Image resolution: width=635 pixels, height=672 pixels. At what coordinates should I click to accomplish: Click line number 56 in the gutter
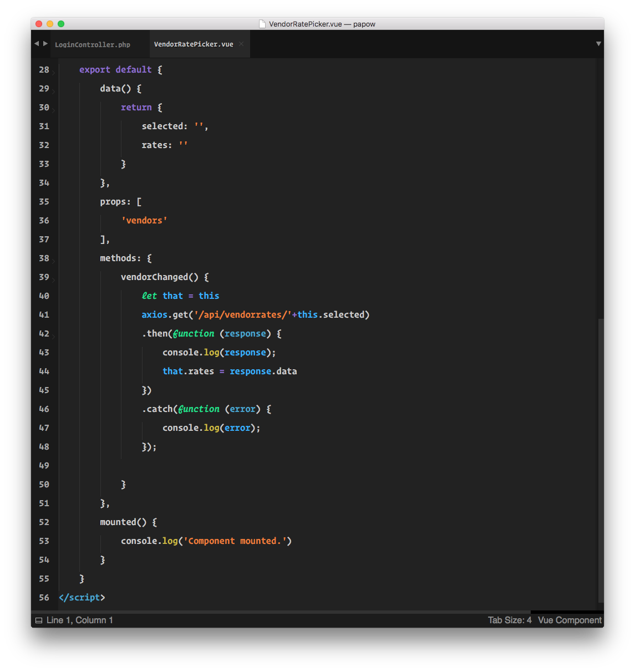tap(44, 598)
